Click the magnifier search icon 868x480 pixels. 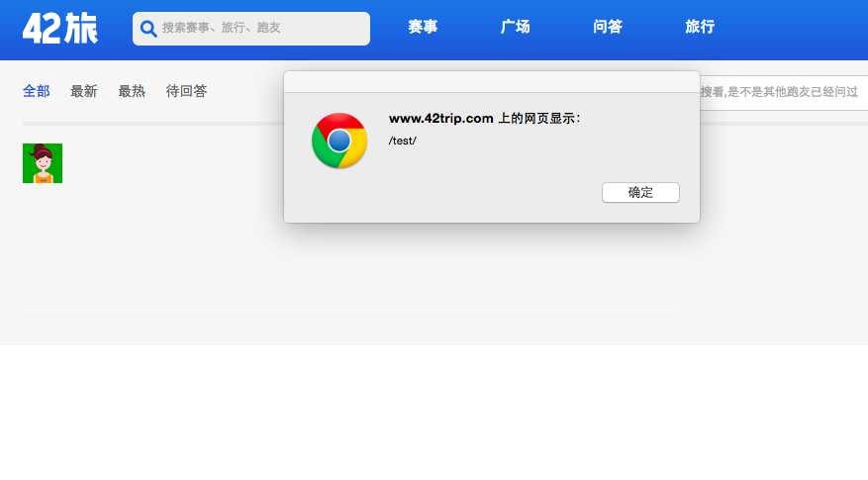pos(147,29)
